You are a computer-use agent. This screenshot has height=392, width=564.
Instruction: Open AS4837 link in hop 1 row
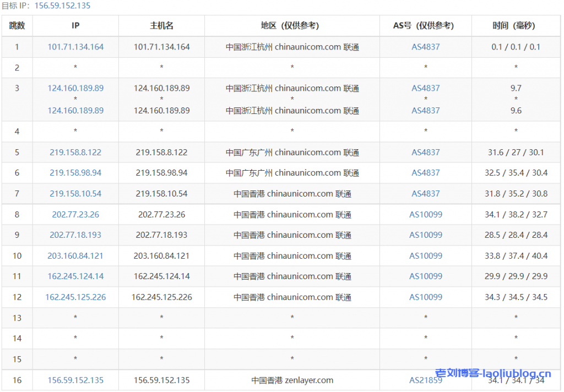pos(425,47)
